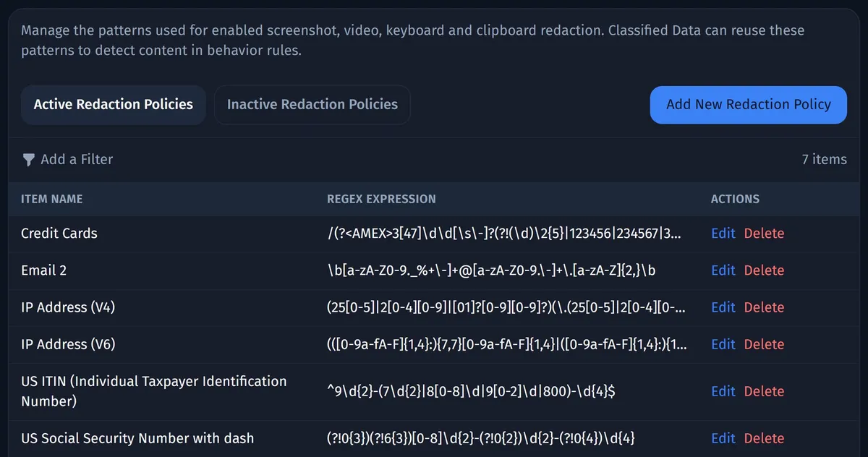Select the Credit Cards item name
868x457 pixels.
point(59,234)
